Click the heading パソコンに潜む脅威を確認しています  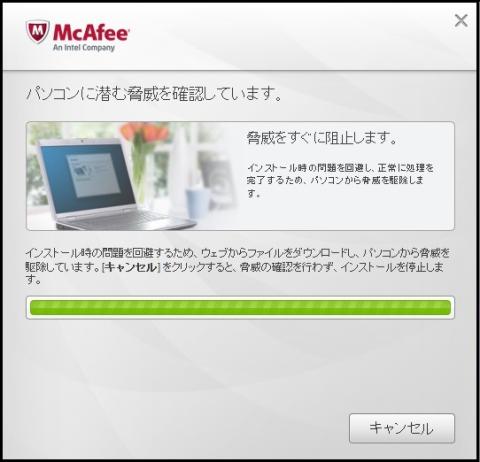coord(154,94)
